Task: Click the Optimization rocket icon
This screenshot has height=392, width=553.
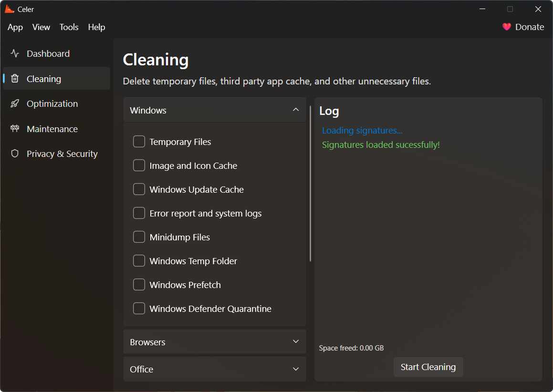Action: 15,104
